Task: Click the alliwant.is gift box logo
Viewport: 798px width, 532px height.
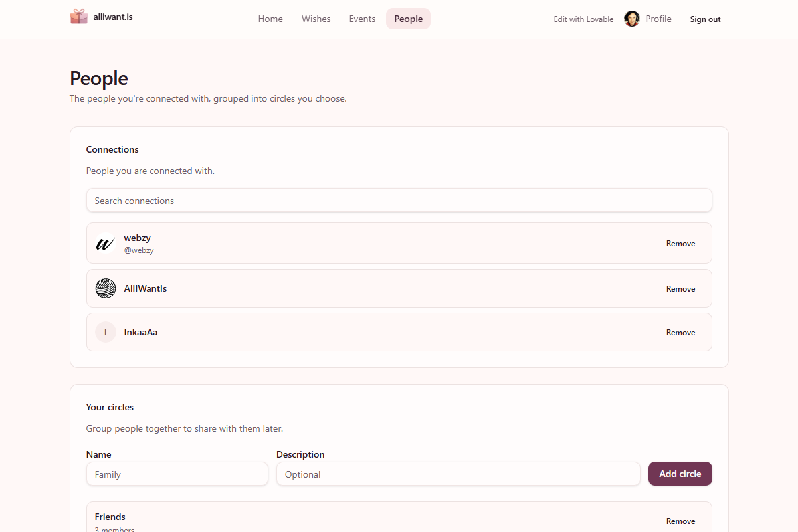Action: point(79,17)
